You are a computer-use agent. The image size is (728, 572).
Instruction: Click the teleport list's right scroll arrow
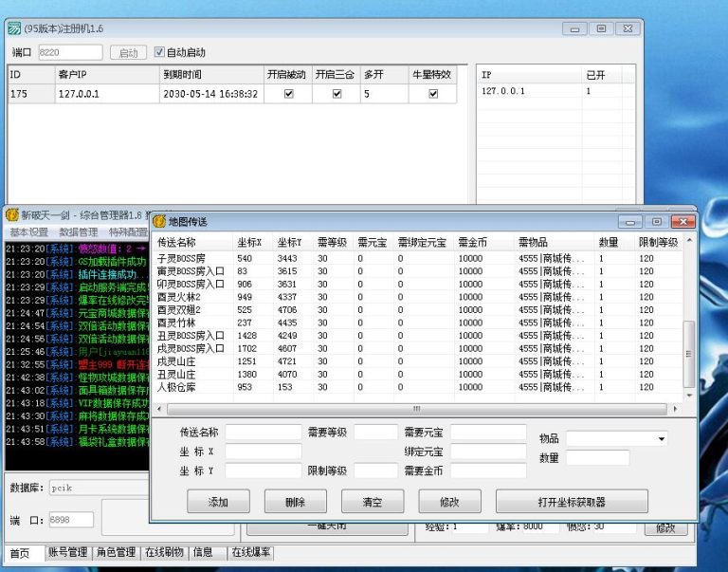point(675,408)
